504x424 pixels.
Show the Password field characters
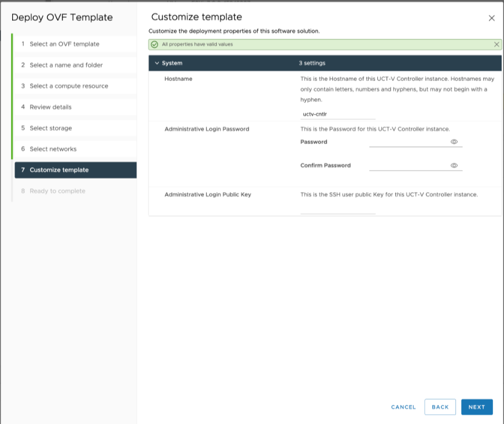click(x=454, y=142)
